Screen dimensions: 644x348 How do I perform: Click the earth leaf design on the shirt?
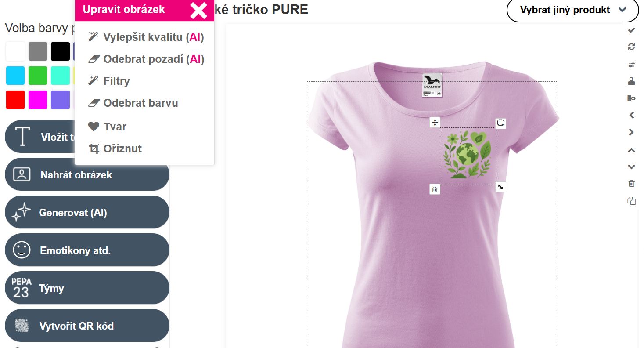click(x=468, y=156)
